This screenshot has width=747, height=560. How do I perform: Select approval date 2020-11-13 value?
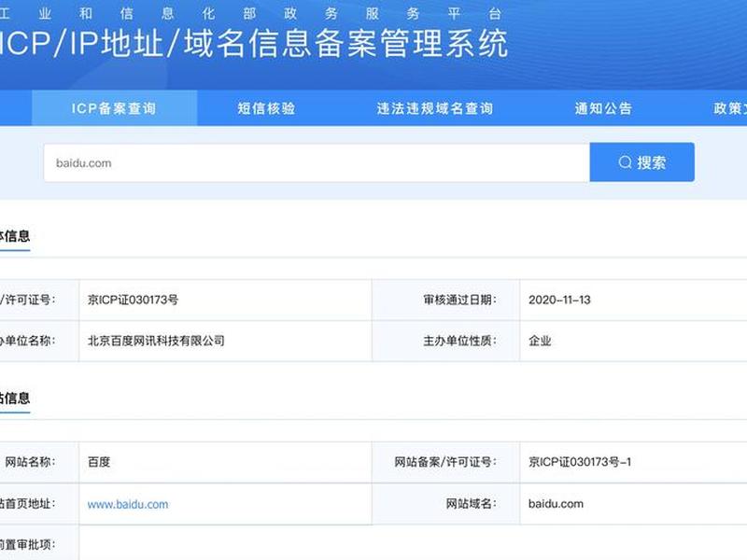559,300
